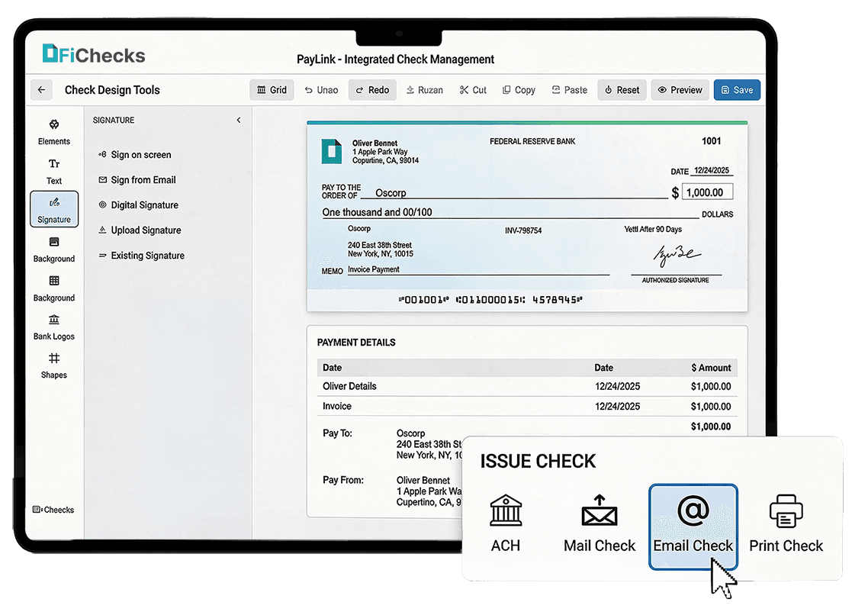Click the blue Save button
This screenshot has height=615, width=868.
point(737,90)
